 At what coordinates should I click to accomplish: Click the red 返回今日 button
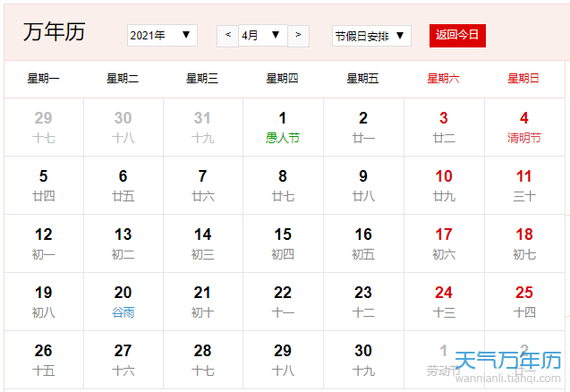(x=457, y=36)
